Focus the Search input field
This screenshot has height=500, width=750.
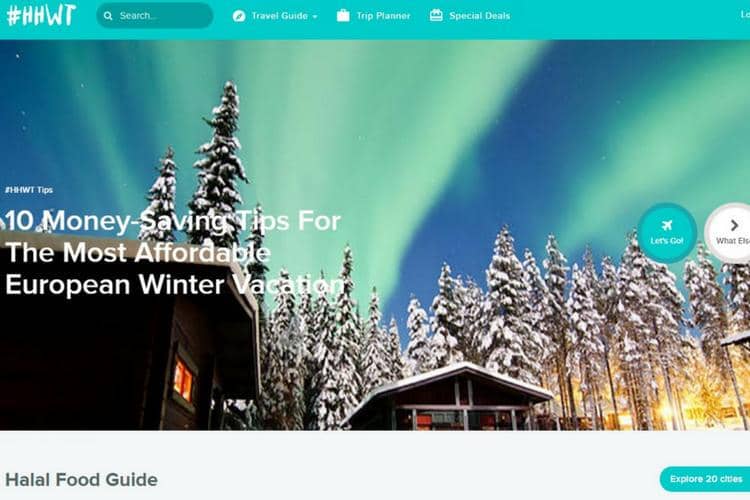(x=154, y=16)
